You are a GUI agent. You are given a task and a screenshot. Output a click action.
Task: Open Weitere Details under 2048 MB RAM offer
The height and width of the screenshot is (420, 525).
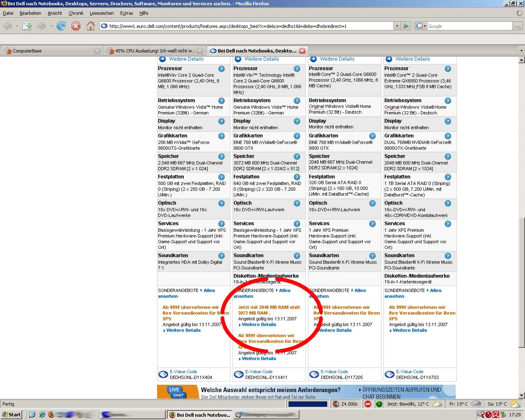(259, 324)
